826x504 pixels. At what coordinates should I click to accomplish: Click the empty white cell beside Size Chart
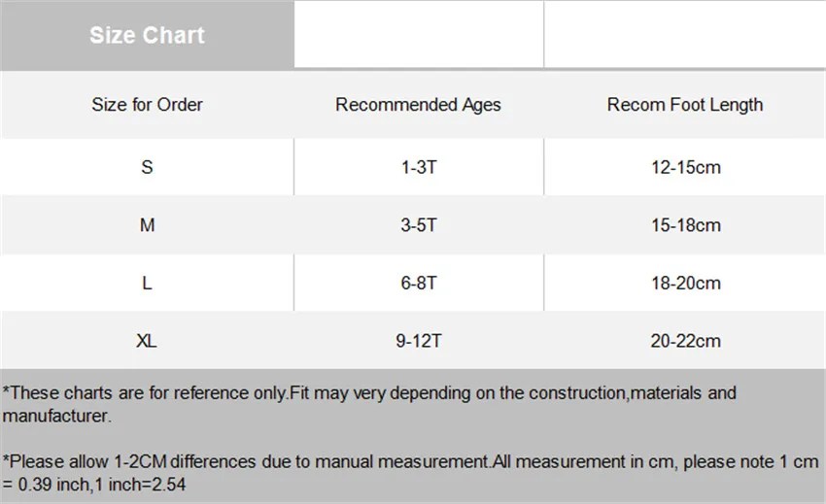419,34
